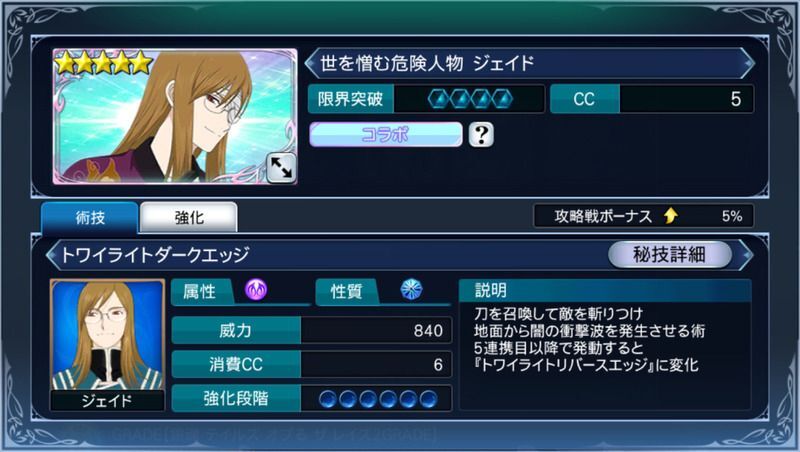Click the purple dark attribute icon

pos(256,290)
